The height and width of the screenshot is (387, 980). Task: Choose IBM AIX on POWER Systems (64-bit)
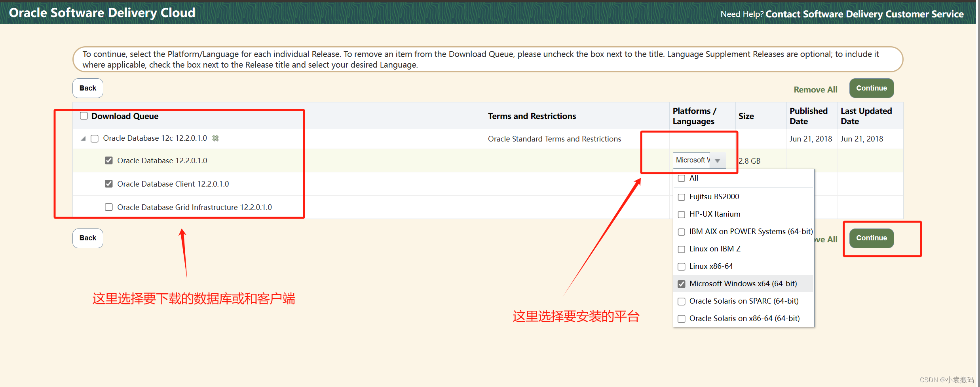click(682, 232)
